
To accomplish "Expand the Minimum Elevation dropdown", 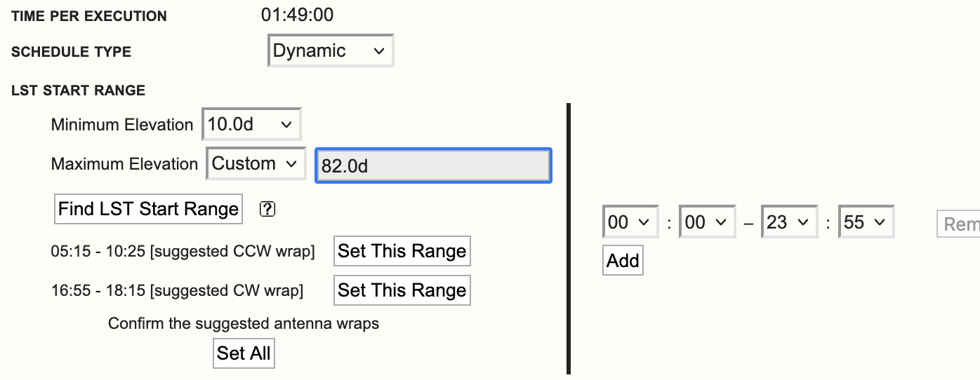I will tap(251, 125).
